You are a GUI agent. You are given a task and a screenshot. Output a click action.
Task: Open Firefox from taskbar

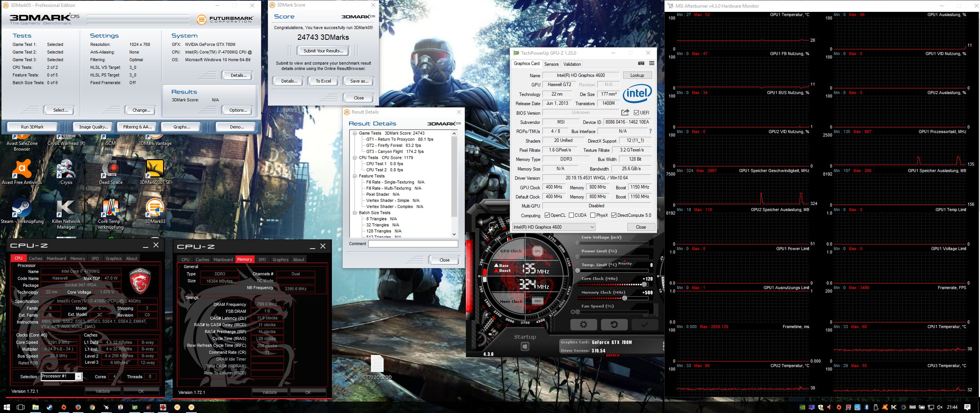click(x=78, y=407)
